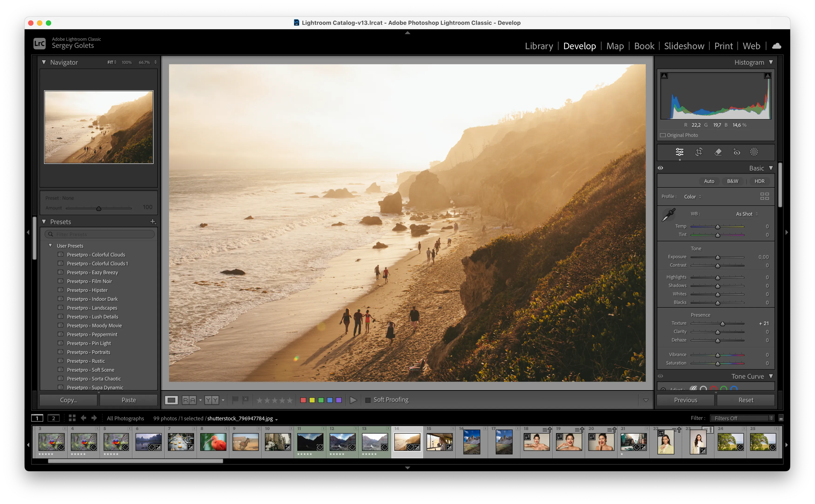Select the Crop overlay tool icon
The height and width of the screenshot is (504, 815).
[x=699, y=152]
